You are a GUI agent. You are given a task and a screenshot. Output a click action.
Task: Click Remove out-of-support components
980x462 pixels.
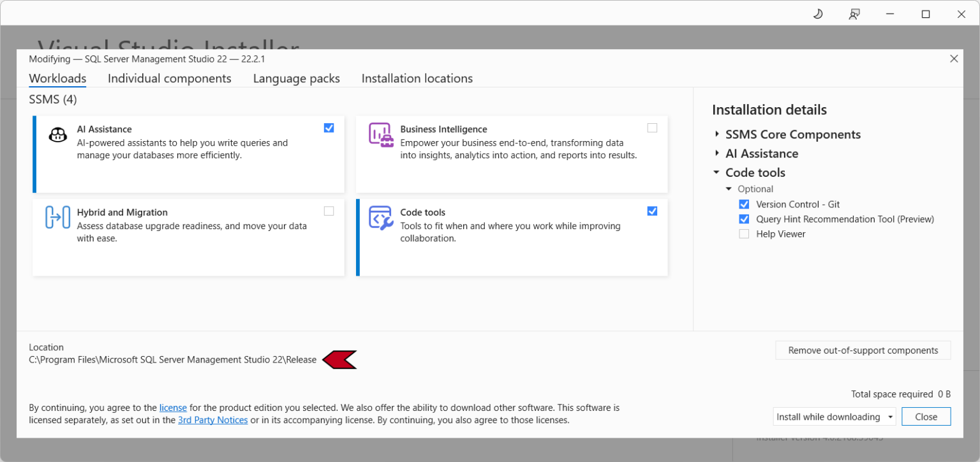(x=863, y=350)
